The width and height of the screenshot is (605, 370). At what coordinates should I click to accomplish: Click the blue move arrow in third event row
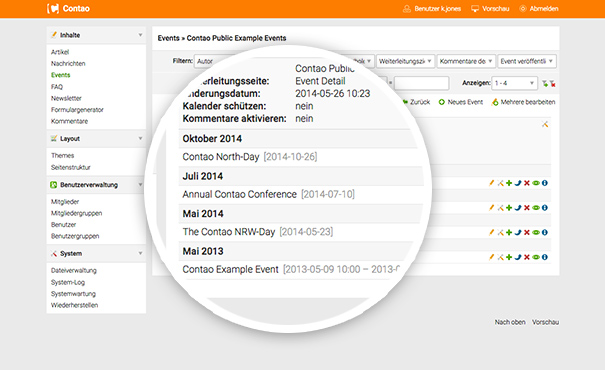click(518, 232)
